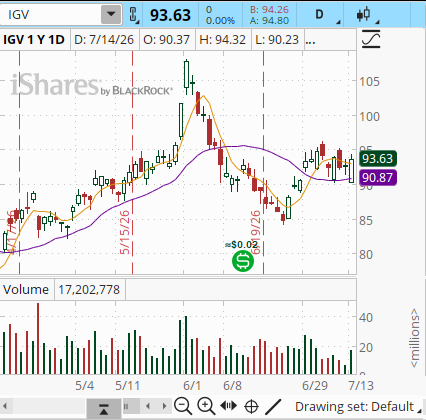
Task: Click the scrollbar grip handle
Action: (x=126, y=406)
